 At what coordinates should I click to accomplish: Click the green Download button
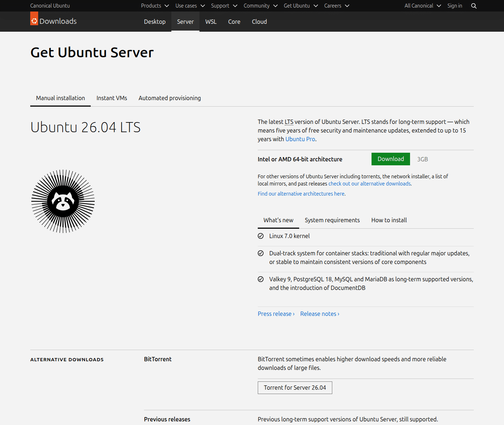[x=391, y=159]
